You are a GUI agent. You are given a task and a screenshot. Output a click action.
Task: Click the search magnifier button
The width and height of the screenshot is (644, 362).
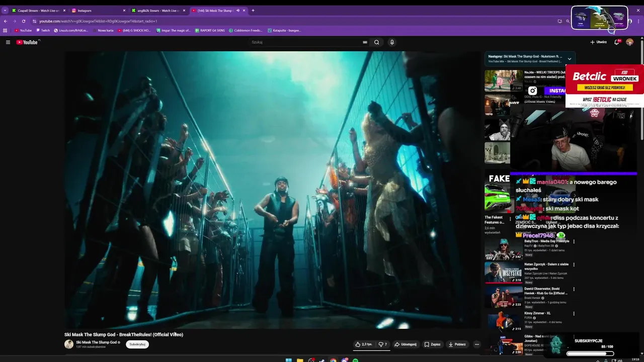[x=376, y=42]
